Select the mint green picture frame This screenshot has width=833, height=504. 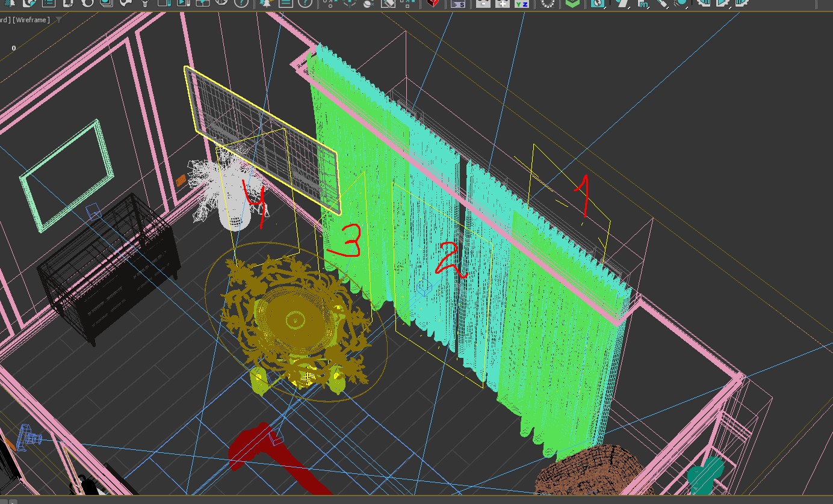67,175
